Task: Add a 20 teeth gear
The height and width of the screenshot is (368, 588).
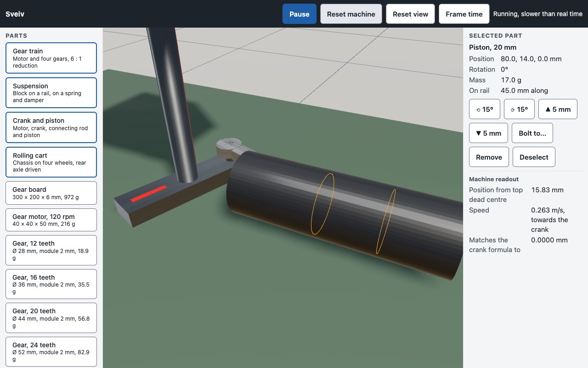Action: (51, 318)
